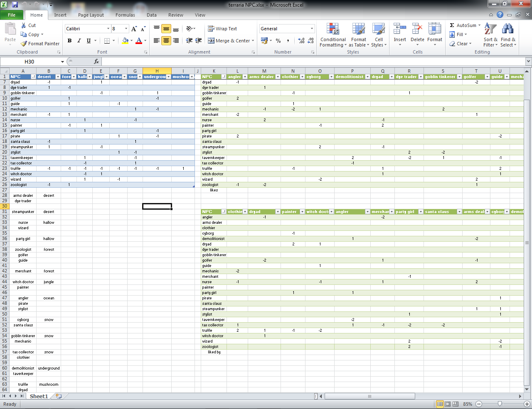
Task: Click the Increase Decimal icon
Action: pyautogui.click(x=301, y=41)
